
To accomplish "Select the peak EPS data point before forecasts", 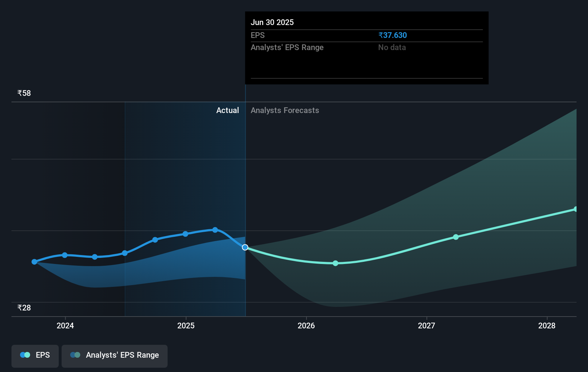I will tap(215, 230).
